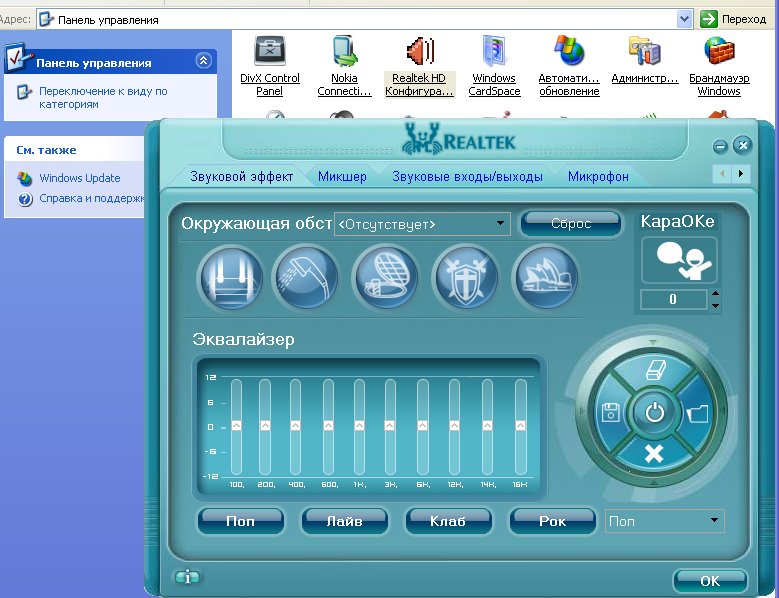779x598 pixels.
Task: Click the KaraOKe voice cancel icon
Action: tap(679, 260)
